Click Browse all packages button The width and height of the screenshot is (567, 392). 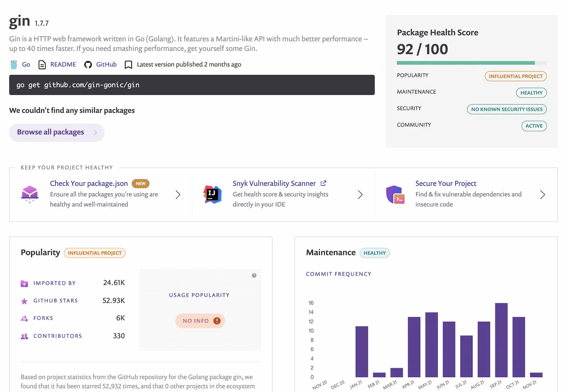[57, 132]
